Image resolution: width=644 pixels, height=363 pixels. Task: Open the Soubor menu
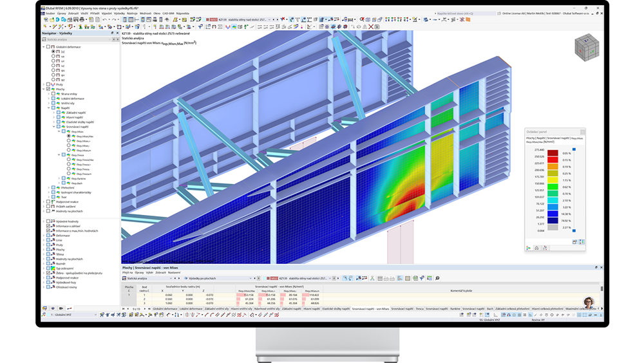click(50, 13)
